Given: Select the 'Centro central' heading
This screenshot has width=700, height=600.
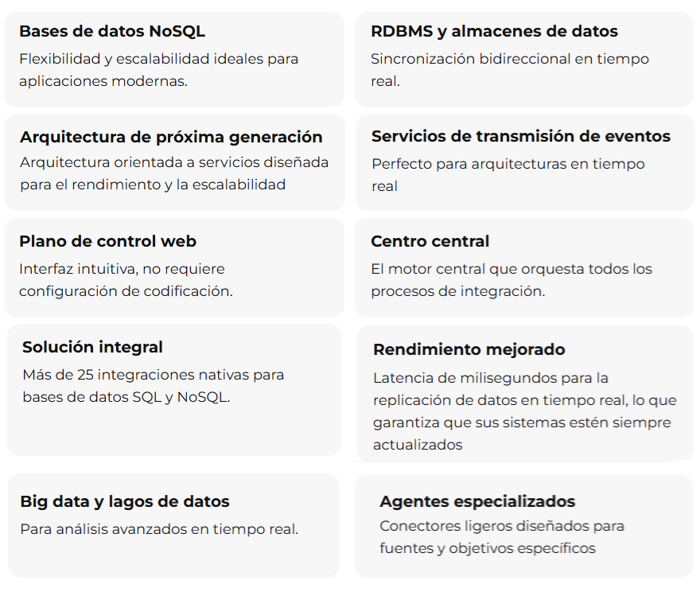Looking at the screenshot, I should (430, 241).
